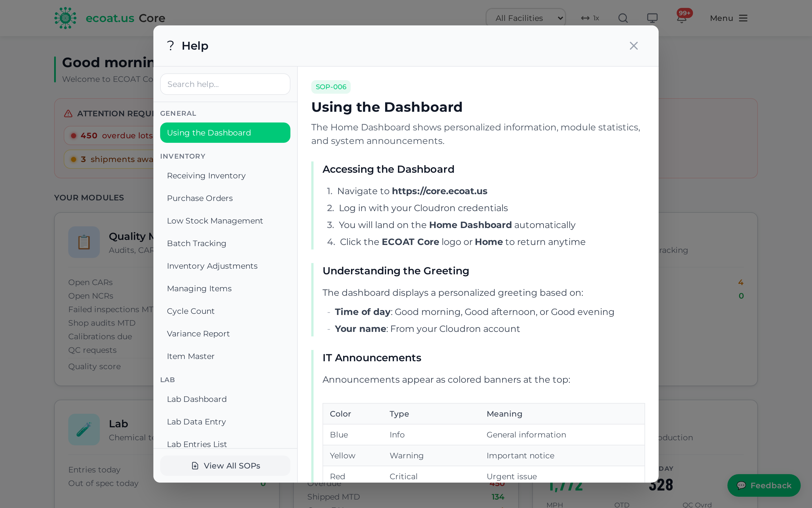Click the View All SOPs button
Image resolution: width=812 pixels, height=508 pixels.
(225, 466)
